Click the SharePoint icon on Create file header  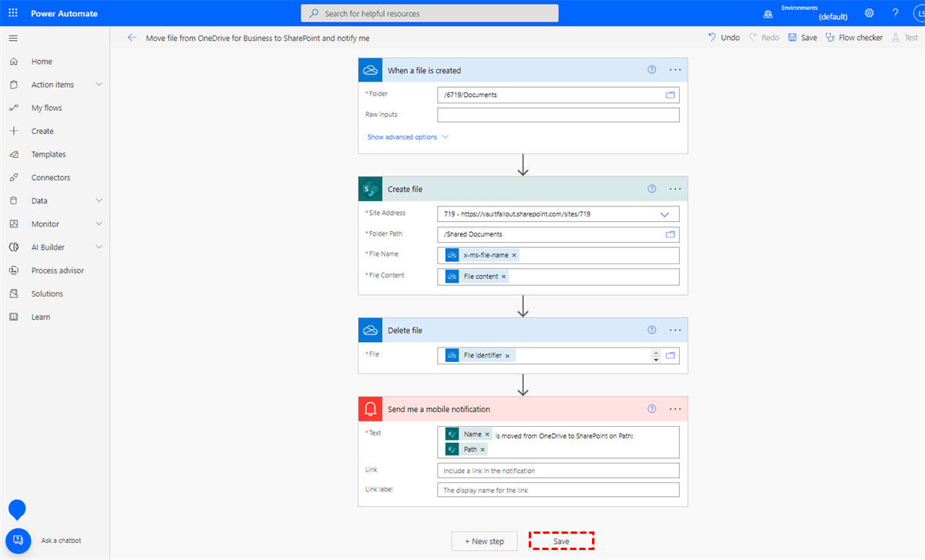(371, 189)
